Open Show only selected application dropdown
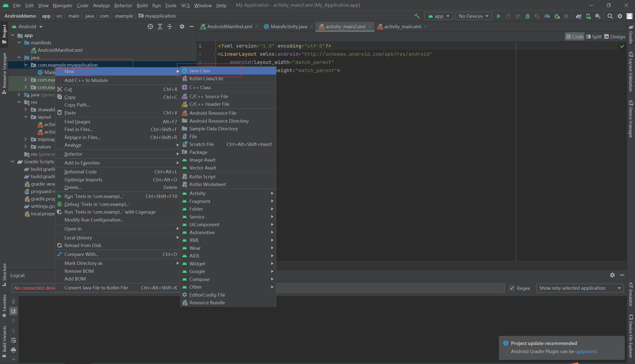The image size is (635, 364). coord(579,288)
